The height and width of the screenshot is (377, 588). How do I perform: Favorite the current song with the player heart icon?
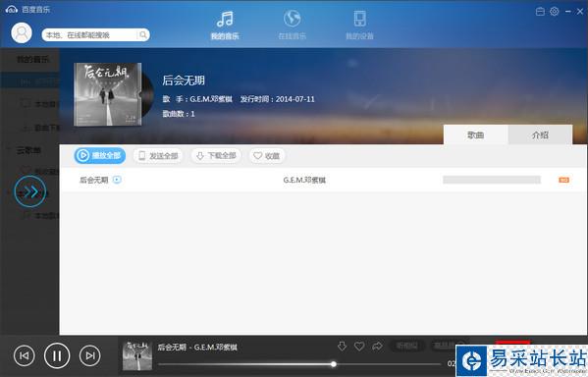click(x=359, y=347)
